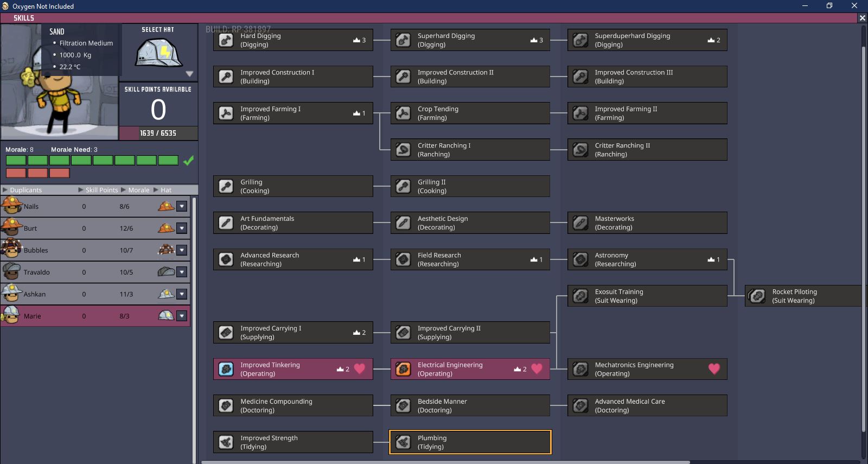Click the Art Fundamentals skill icon

click(x=226, y=223)
